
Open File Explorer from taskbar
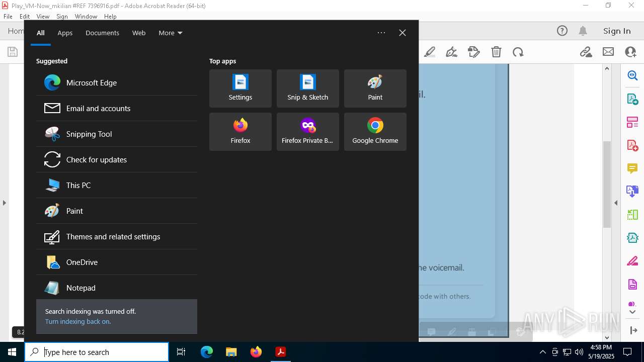point(231,352)
